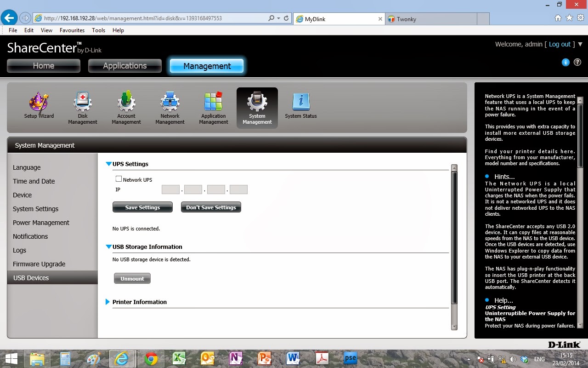588x368 pixels.
Task: Click the Log out link
Action: 560,44
